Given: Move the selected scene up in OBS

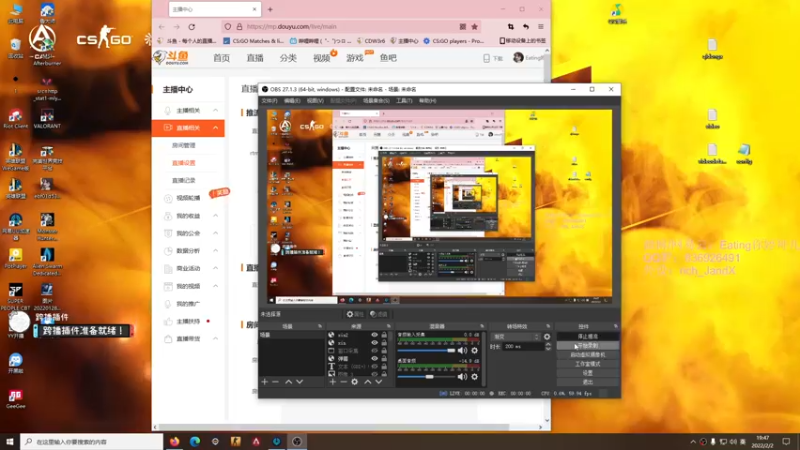Looking at the screenshot, I should [x=288, y=382].
